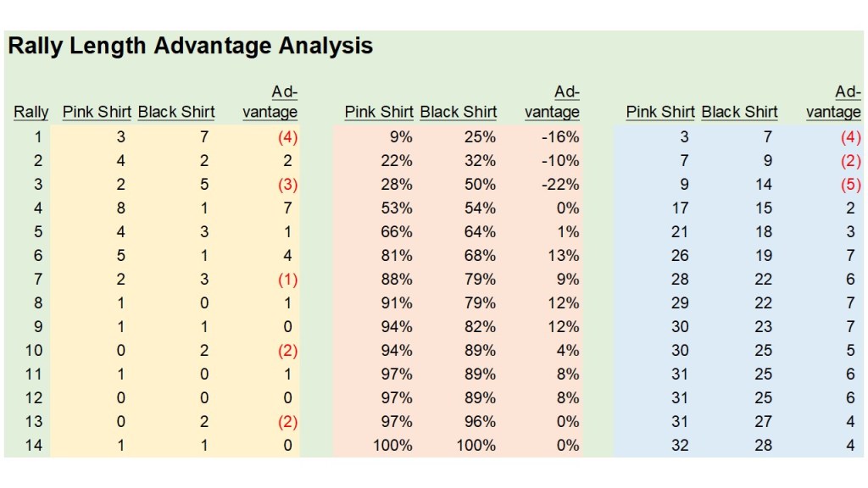Select the 13% advantage cell
The image size is (868, 488).
tap(565, 255)
